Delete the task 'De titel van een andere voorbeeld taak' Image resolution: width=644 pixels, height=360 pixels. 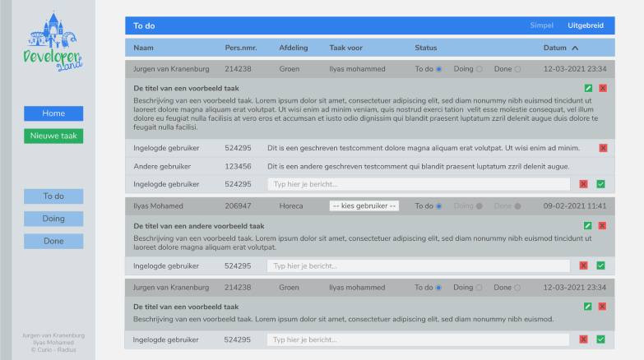click(x=602, y=226)
